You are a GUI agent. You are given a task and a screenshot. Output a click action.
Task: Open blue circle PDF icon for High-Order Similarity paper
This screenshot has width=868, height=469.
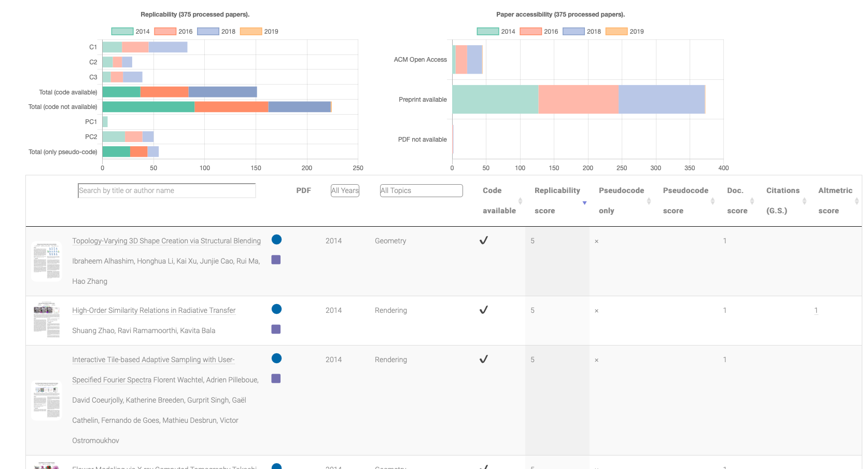tap(276, 309)
